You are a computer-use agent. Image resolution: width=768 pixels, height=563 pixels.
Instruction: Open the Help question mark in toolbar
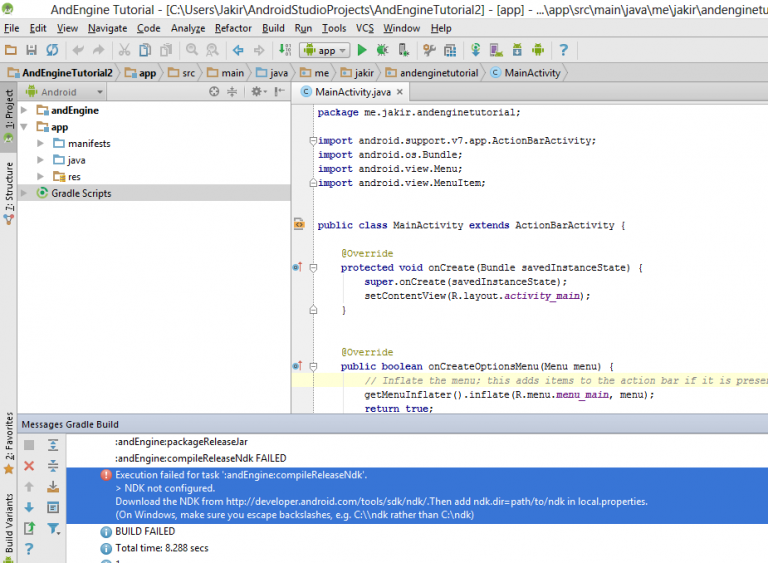click(x=564, y=50)
